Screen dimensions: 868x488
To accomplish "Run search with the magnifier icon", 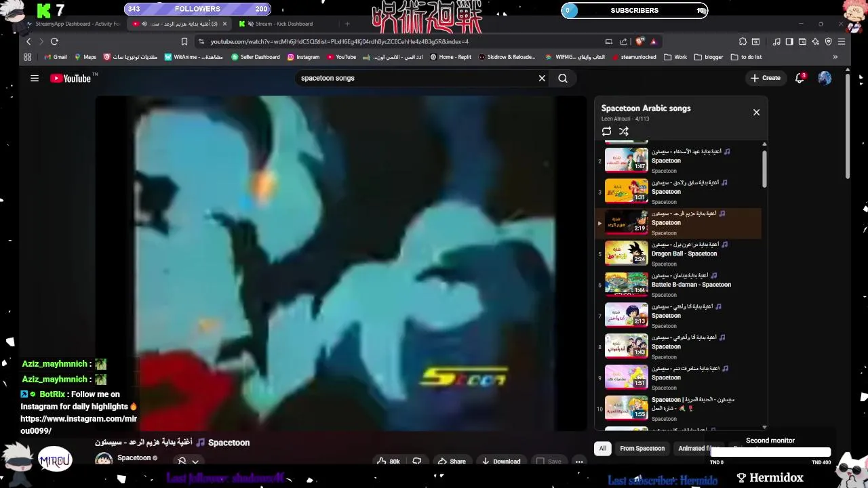I will tap(563, 78).
